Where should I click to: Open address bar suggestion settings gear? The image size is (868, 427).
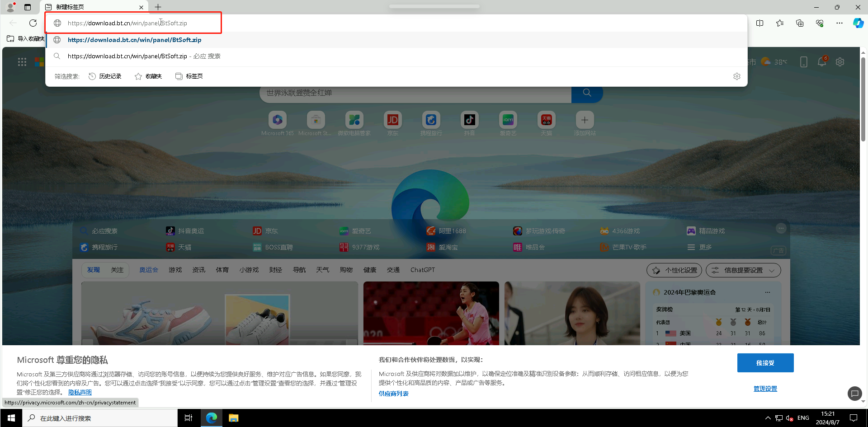coord(737,76)
